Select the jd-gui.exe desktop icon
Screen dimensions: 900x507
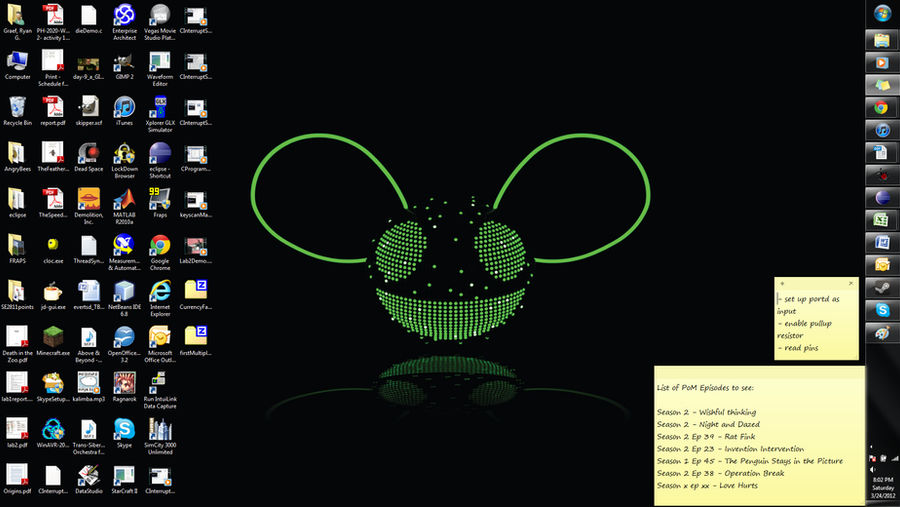click(x=53, y=295)
